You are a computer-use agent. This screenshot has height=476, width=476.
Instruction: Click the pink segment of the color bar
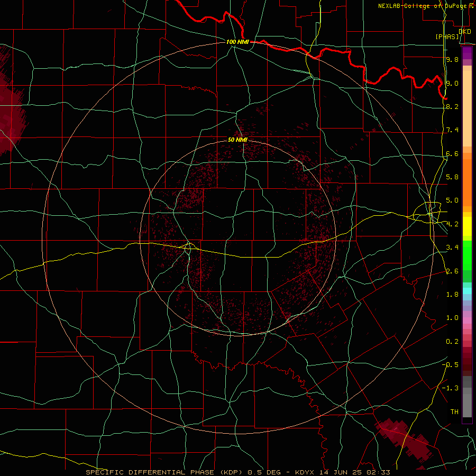tap(467, 321)
